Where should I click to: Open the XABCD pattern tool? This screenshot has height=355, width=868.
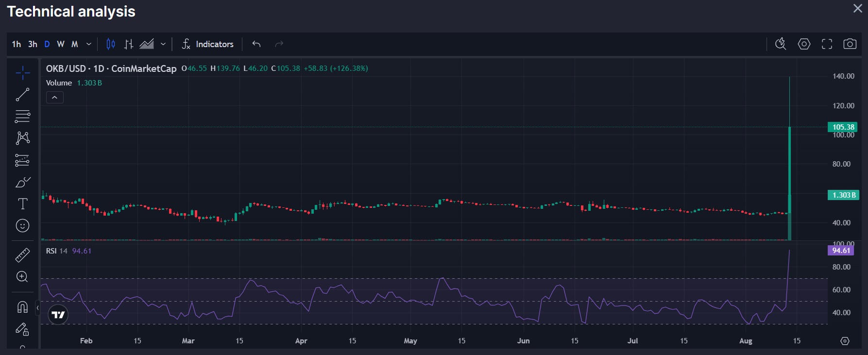22,138
